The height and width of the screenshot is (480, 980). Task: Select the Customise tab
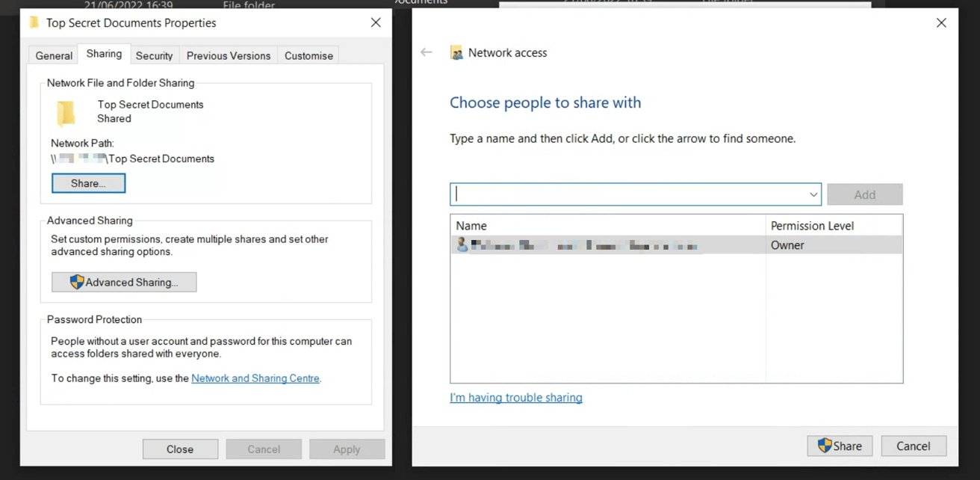pyautogui.click(x=308, y=55)
